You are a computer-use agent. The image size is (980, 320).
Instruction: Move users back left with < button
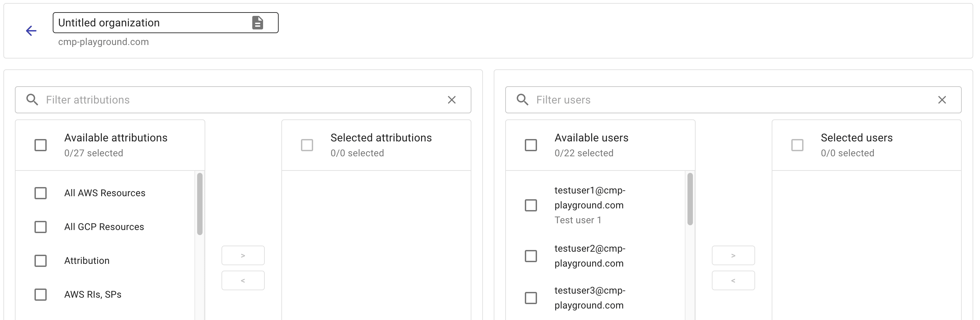(x=733, y=280)
